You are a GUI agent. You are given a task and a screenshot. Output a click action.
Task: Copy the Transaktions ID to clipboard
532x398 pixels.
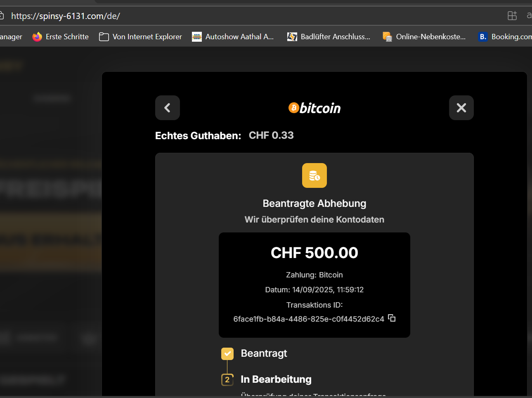tap(392, 318)
